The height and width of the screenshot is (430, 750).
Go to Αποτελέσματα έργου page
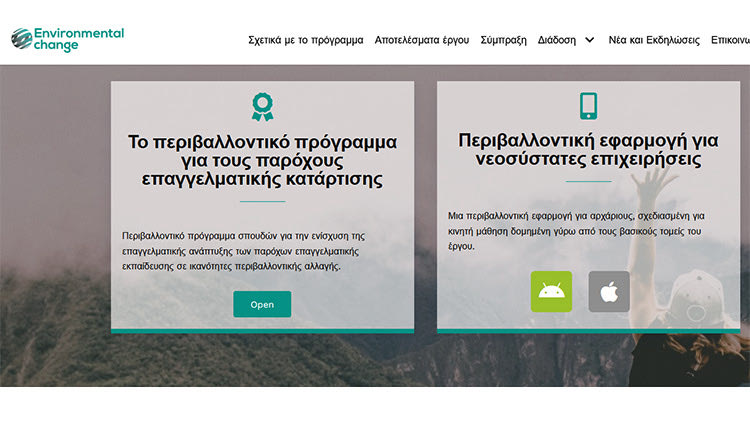(x=422, y=40)
